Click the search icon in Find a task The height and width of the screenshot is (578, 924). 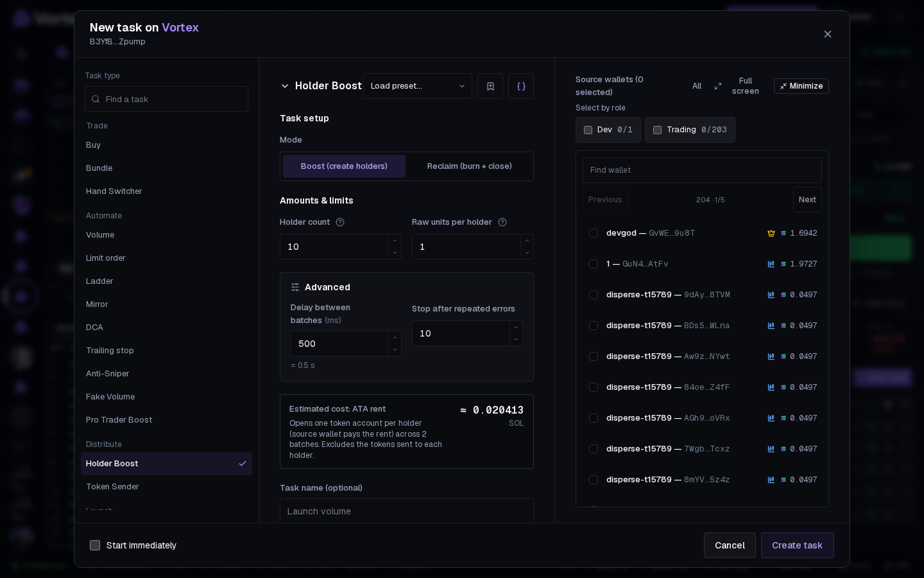click(96, 99)
